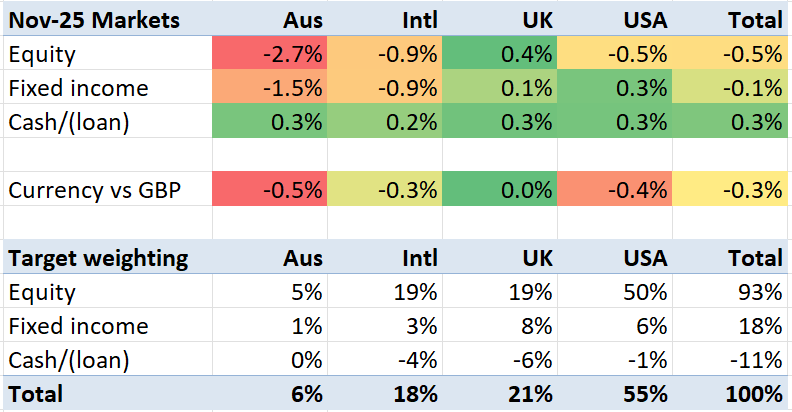This screenshot has height=412, width=792.
Task: Select the grand total 100% cell
Action: click(731, 393)
